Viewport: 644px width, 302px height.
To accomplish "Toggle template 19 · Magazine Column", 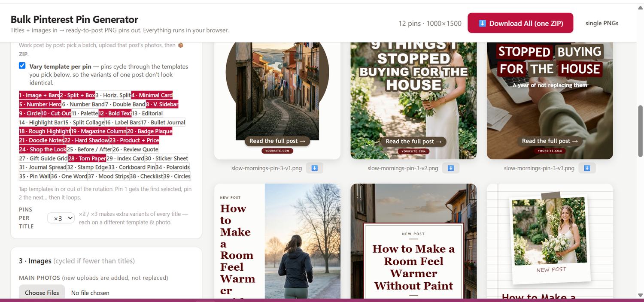I will pos(99,131).
